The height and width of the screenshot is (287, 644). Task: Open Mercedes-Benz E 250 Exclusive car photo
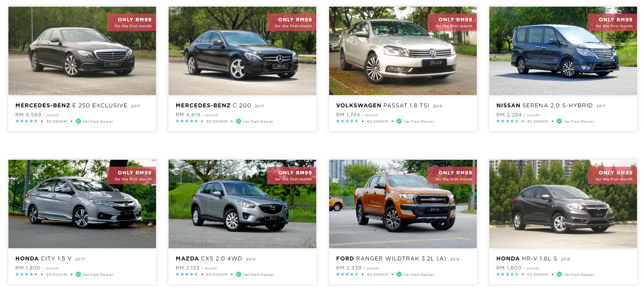(82, 51)
